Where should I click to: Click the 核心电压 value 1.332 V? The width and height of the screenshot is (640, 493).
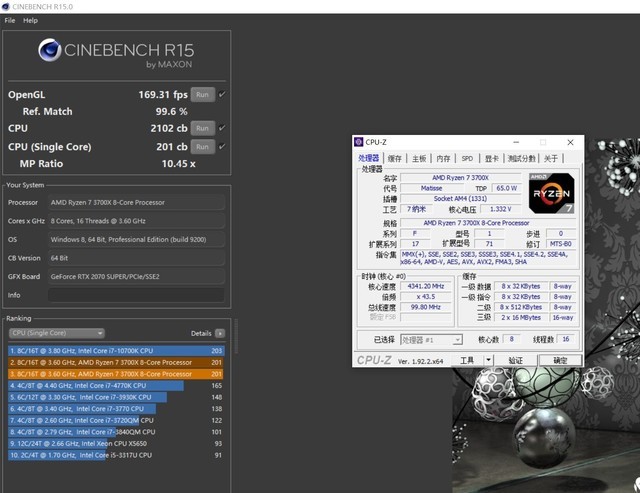500,209
